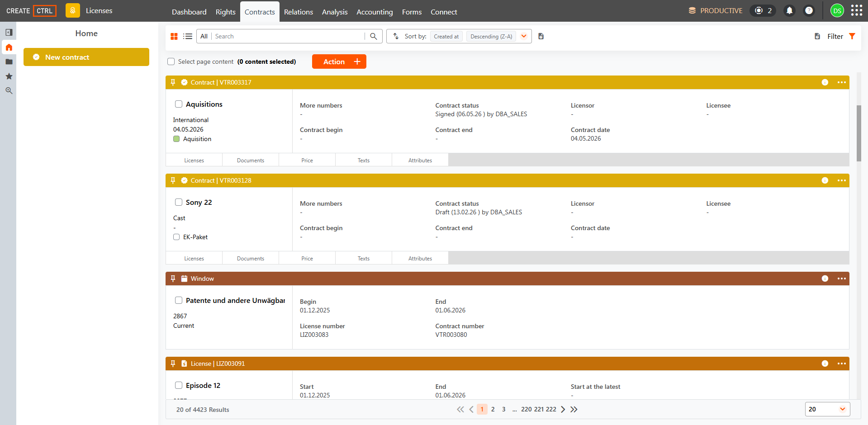Open more options for Contract VTR003128
This screenshot has height=425, width=868.
[842, 180]
